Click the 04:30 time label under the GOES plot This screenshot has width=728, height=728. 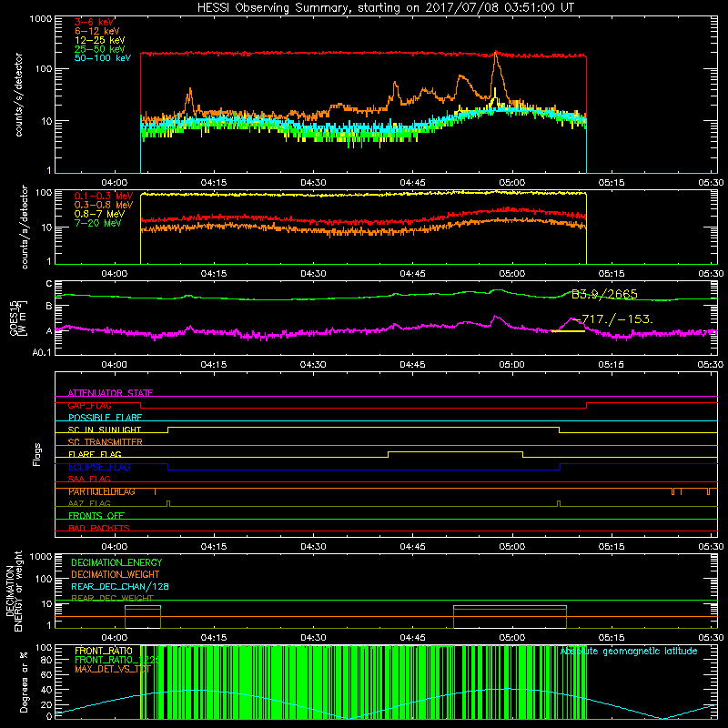pyautogui.click(x=313, y=365)
